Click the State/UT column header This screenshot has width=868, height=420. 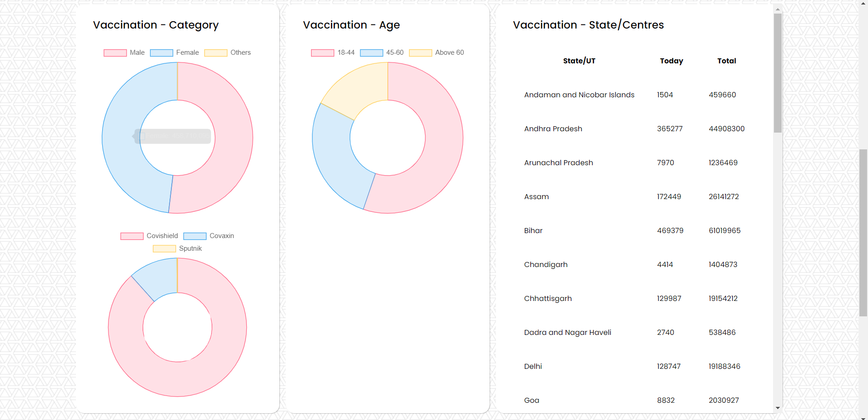pyautogui.click(x=579, y=61)
